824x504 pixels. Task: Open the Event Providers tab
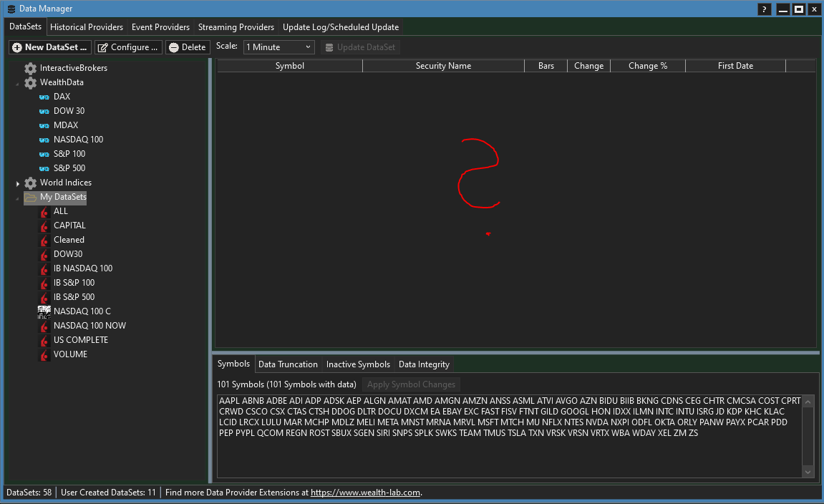point(161,27)
